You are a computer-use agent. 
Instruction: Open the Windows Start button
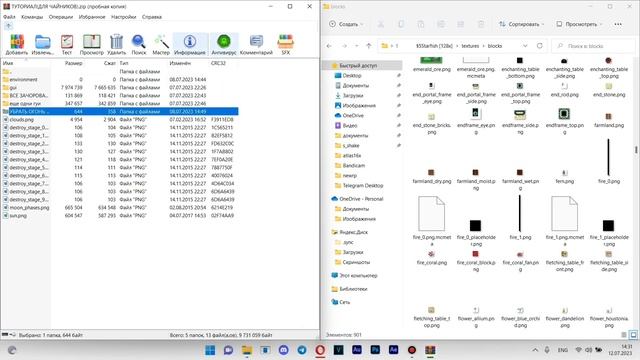click(x=210, y=350)
